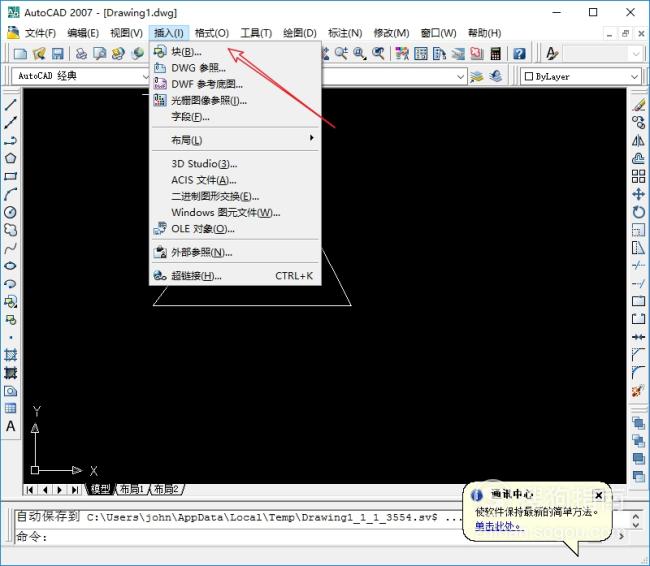Click the Rotate tool
This screenshot has width=650, height=566.
pos(639,212)
